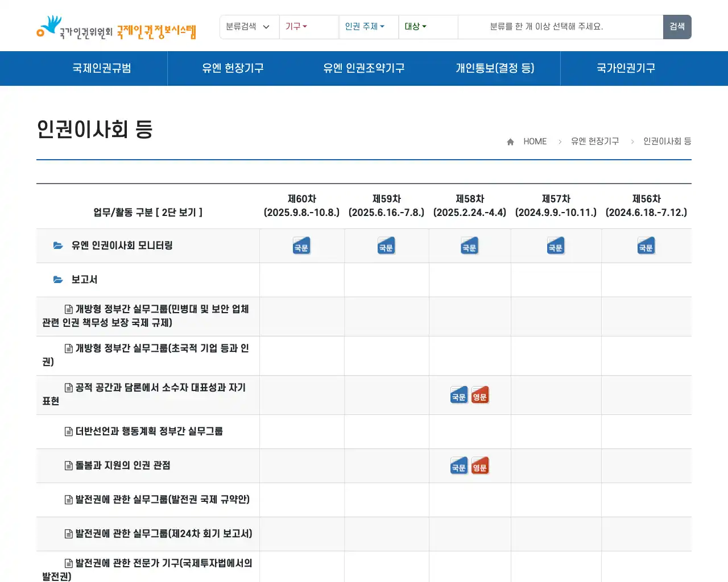Click the 분류 search input field

(x=560, y=27)
